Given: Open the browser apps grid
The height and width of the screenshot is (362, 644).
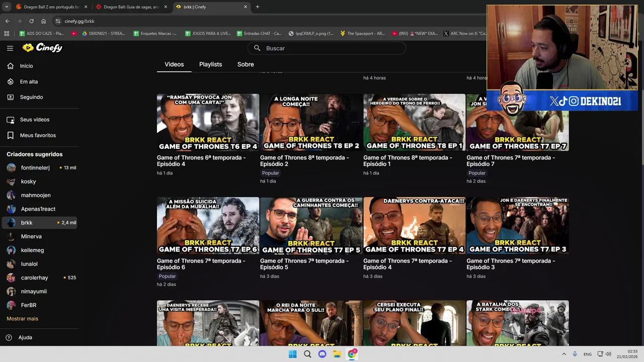Looking at the screenshot, I should (x=7, y=34).
